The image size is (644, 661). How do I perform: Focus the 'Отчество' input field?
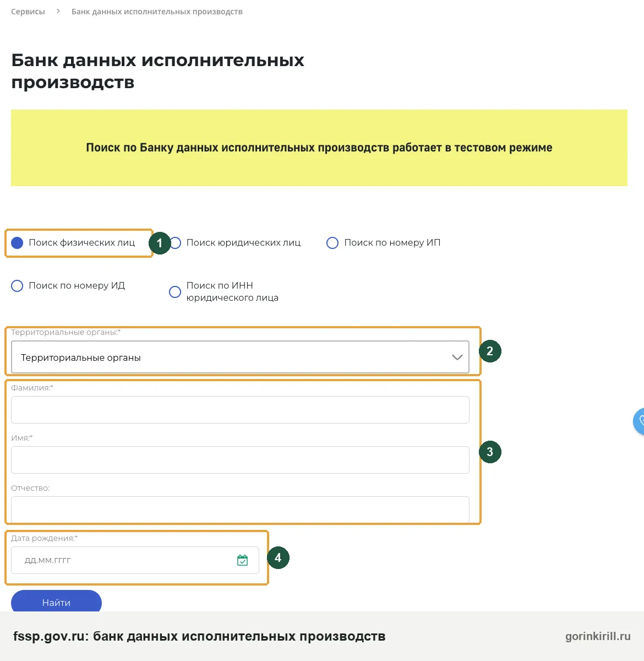point(240,510)
